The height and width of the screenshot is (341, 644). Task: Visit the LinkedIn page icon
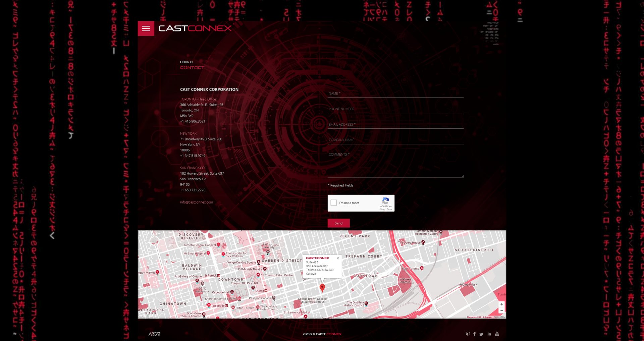[x=489, y=334]
